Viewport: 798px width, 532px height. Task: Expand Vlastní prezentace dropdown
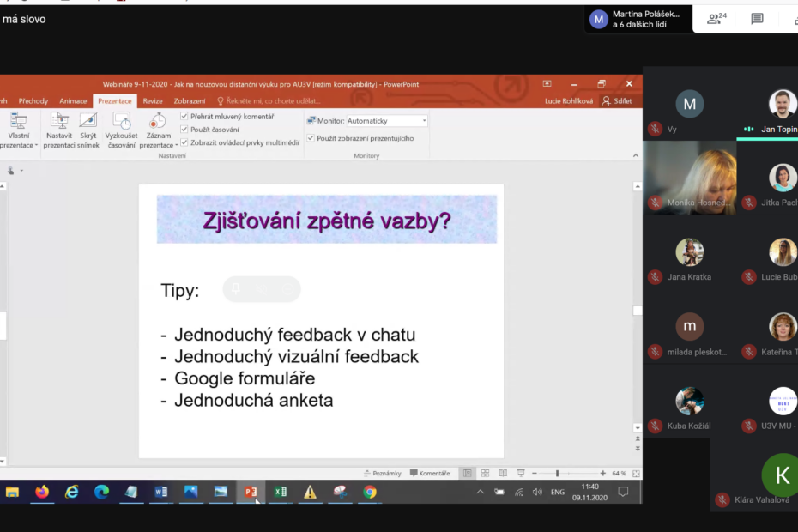click(19, 145)
